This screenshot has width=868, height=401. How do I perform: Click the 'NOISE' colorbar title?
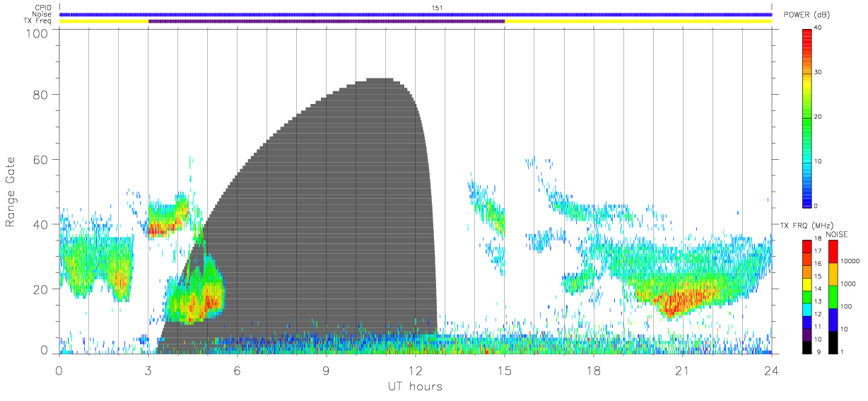[x=837, y=234]
